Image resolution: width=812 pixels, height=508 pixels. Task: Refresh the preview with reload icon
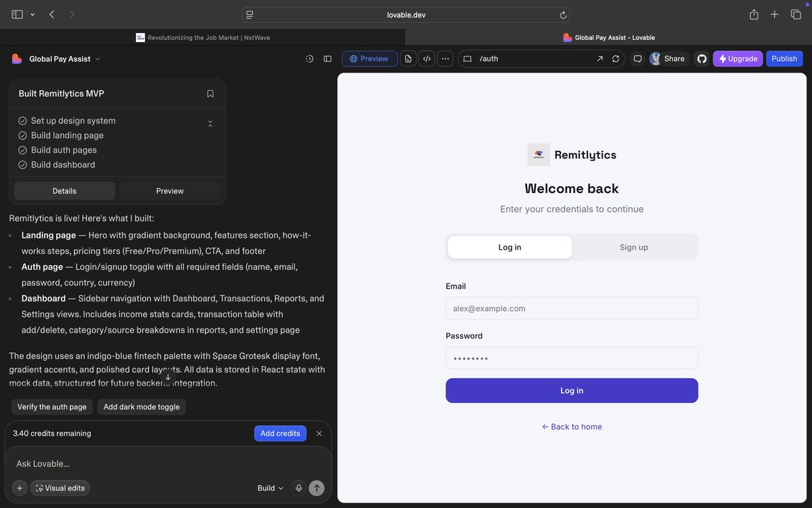[616, 59]
